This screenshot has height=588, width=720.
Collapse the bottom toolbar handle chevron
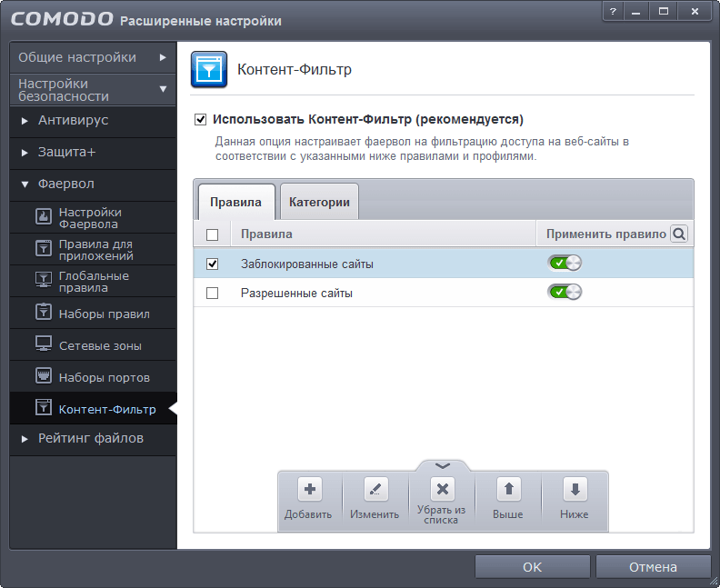(x=443, y=466)
